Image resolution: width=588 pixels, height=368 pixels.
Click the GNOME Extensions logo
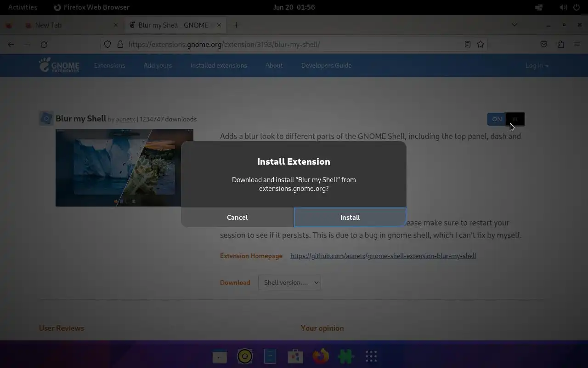tap(59, 65)
